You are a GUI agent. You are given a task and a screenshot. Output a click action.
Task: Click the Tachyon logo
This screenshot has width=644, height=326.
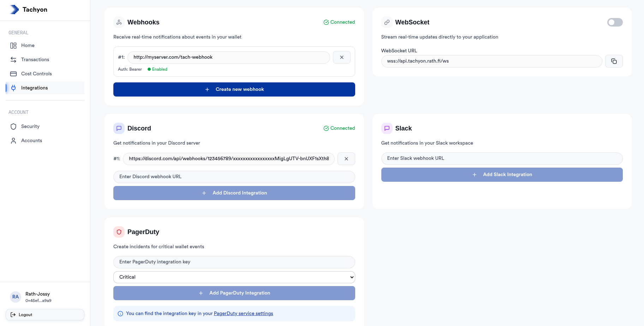[14, 9]
